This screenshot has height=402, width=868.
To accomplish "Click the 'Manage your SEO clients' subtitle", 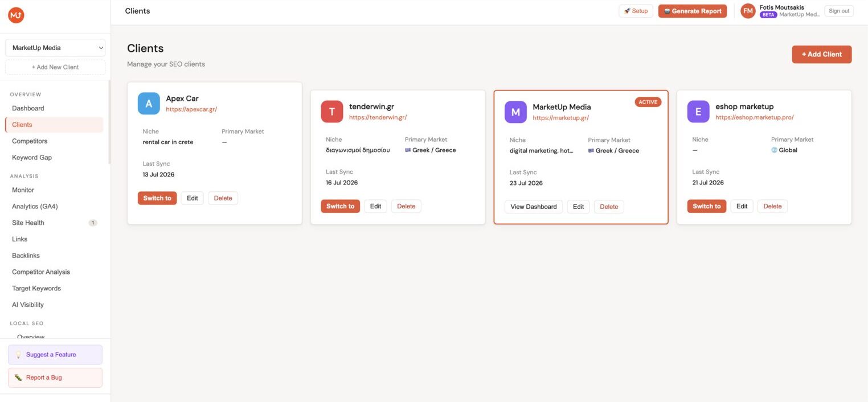I will 166,64.
